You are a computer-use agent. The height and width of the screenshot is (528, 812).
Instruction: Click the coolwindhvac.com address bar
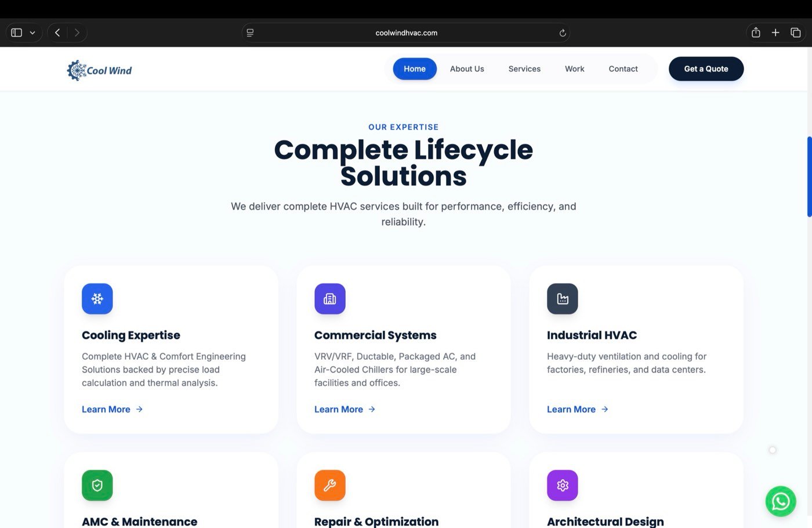pyautogui.click(x=406, y=33)
